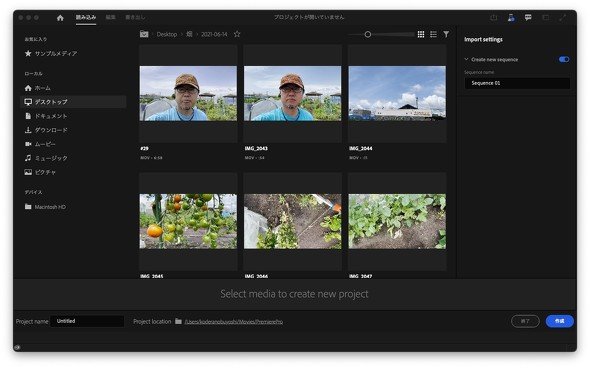Viewport: 590px width, 368px height.
Task: Click the project location folder icon
Action: (x=178, y=321)
